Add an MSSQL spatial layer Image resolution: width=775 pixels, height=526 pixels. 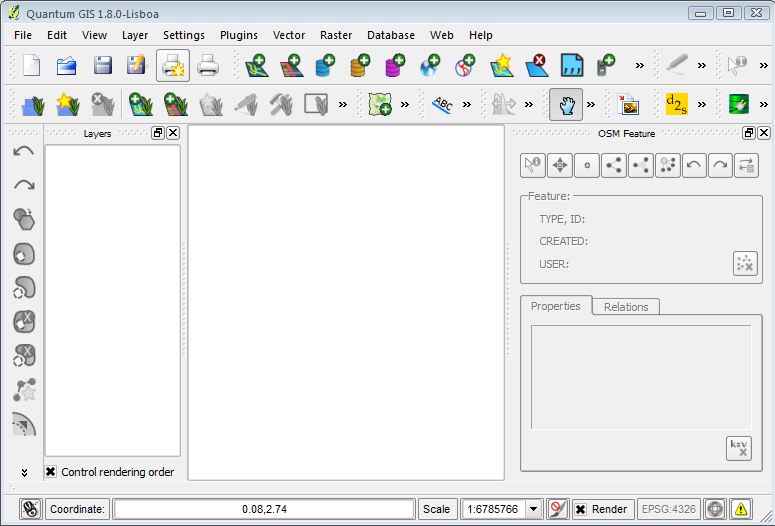click(395, 65)
